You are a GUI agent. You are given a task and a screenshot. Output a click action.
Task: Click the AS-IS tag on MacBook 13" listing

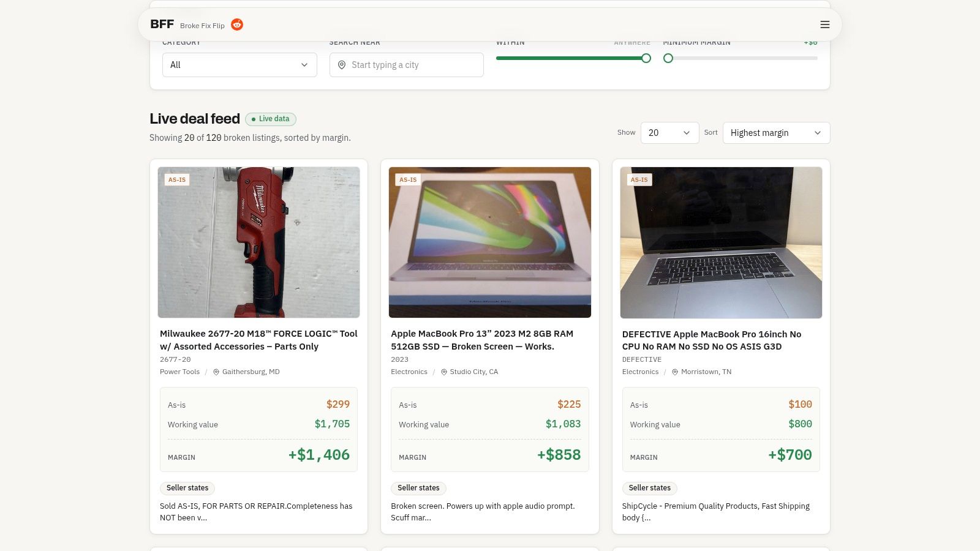pos(408,179)
